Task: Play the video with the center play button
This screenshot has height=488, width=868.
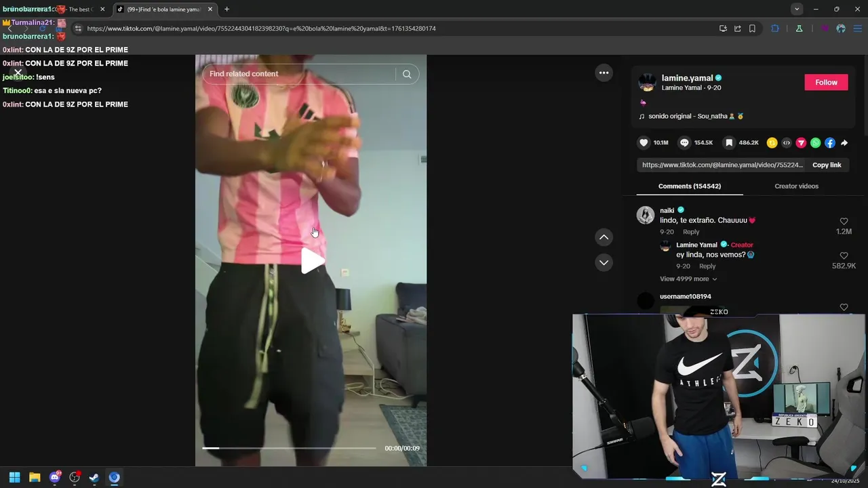Action: click(x=312, y=261)
